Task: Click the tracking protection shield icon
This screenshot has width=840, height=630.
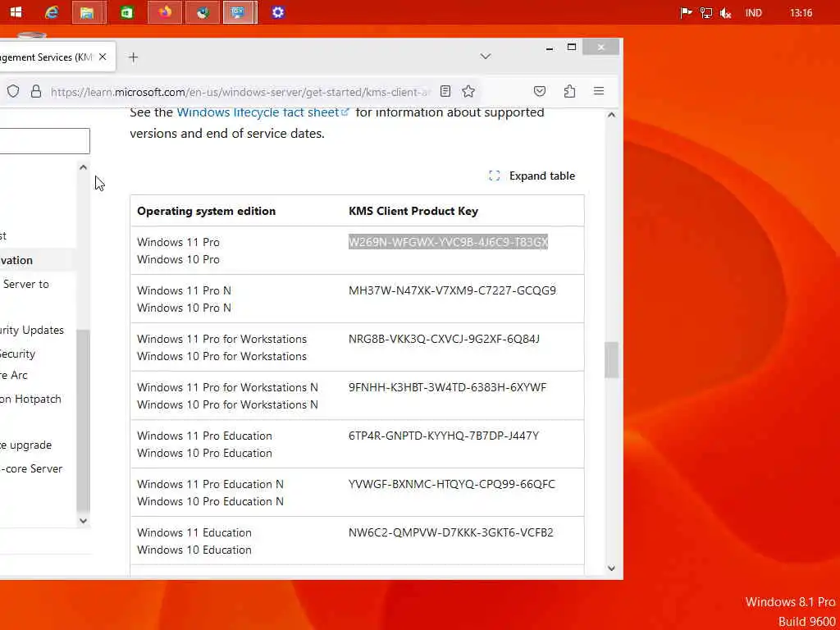Action: coord(13,92)
